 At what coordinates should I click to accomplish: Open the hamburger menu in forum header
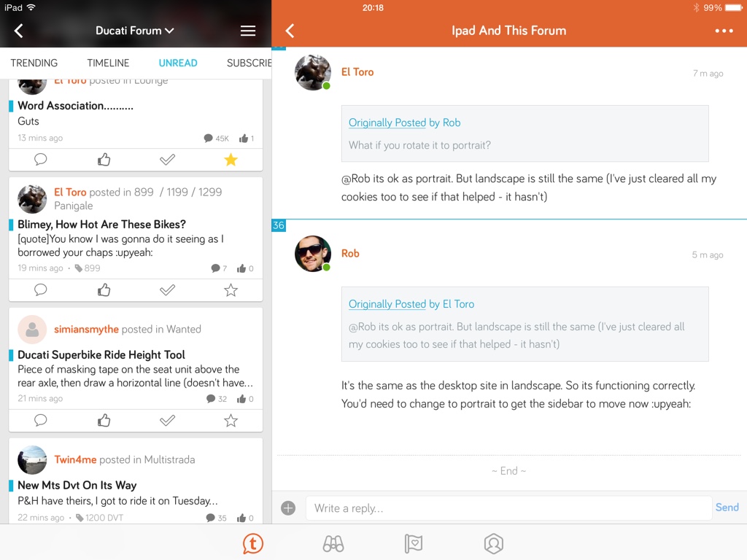click(x=248, y=31)
